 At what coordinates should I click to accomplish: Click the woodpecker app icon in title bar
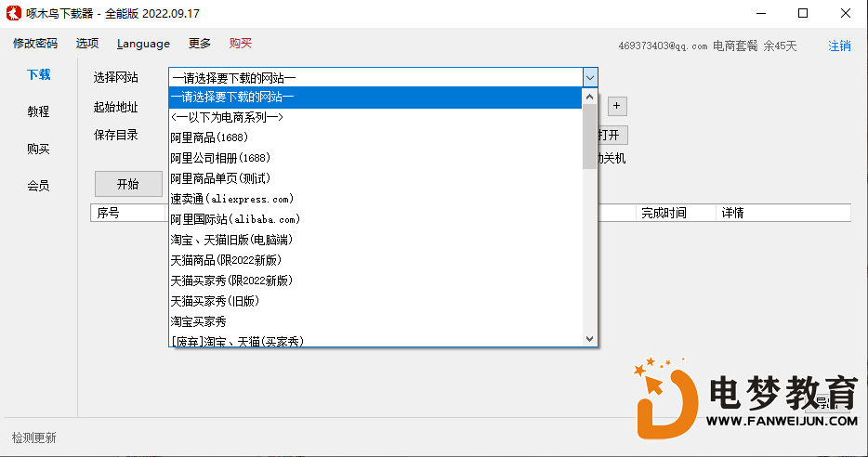coord(13,13)
